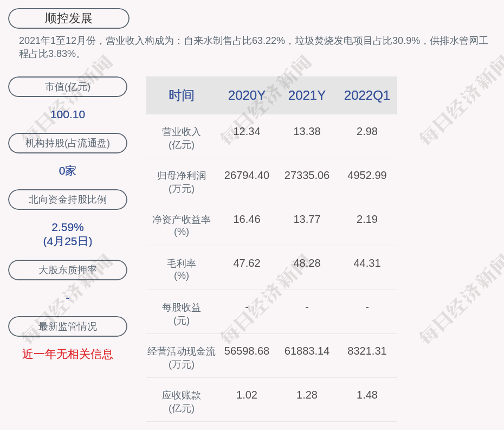Viewport: 504px width, 430px height.
Task: Select cash flow value 56598.68
Action: coord(247,351)
